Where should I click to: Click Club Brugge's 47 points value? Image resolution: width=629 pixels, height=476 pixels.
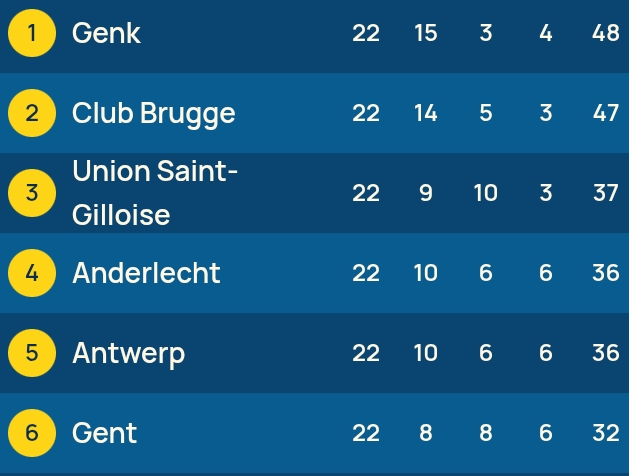[606, 113]
